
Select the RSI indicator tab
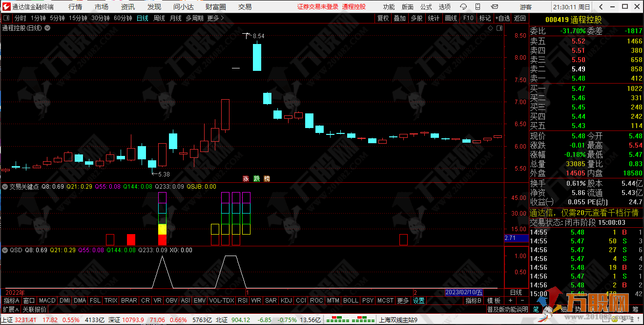click(x=243, y=301)
